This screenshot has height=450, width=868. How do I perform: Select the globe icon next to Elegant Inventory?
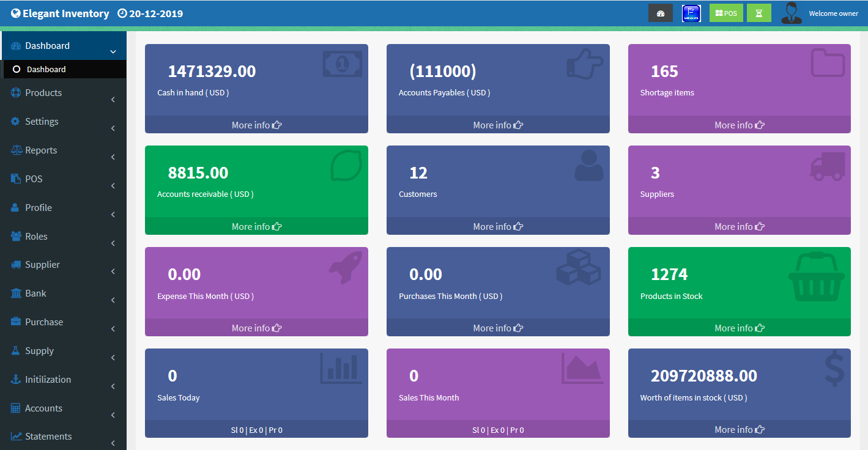15,13
